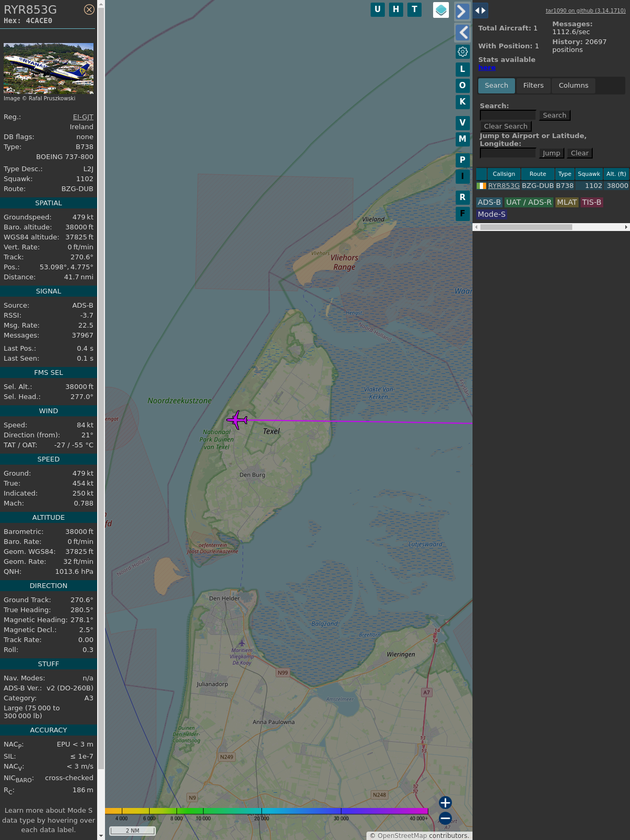Sort table by Callsign column
630x840 pixels.
pyautogui.click(x=503, y=174)
